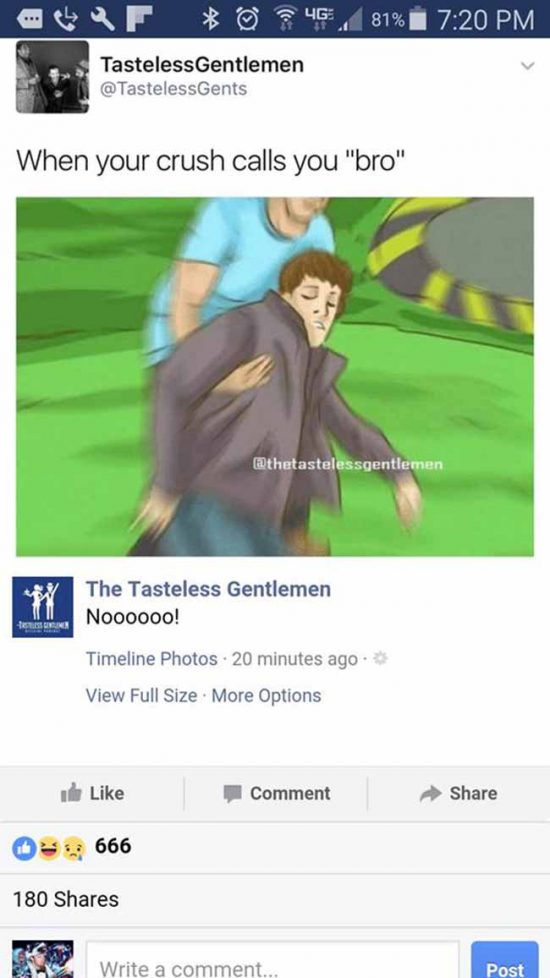View the 180 Shares list
The image size is (550, 978).
pyautogui.click(x=66, y=899)
